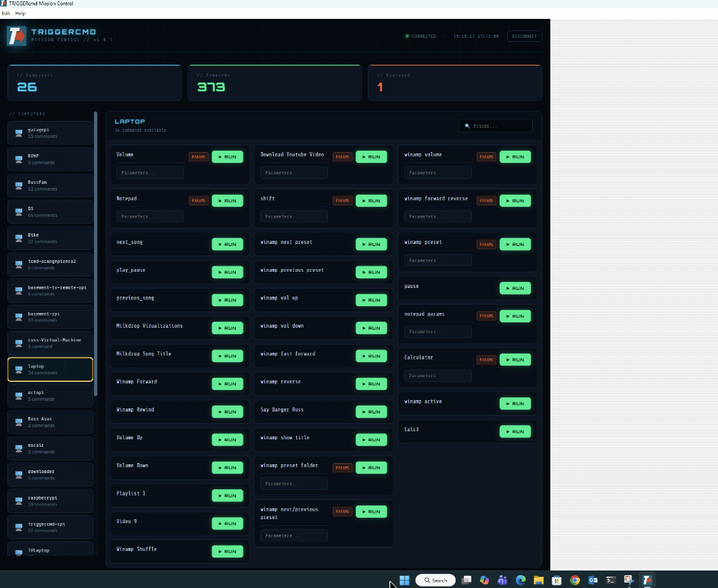Select the russ-Virtual-Machine computer entry

coord(51,343)
